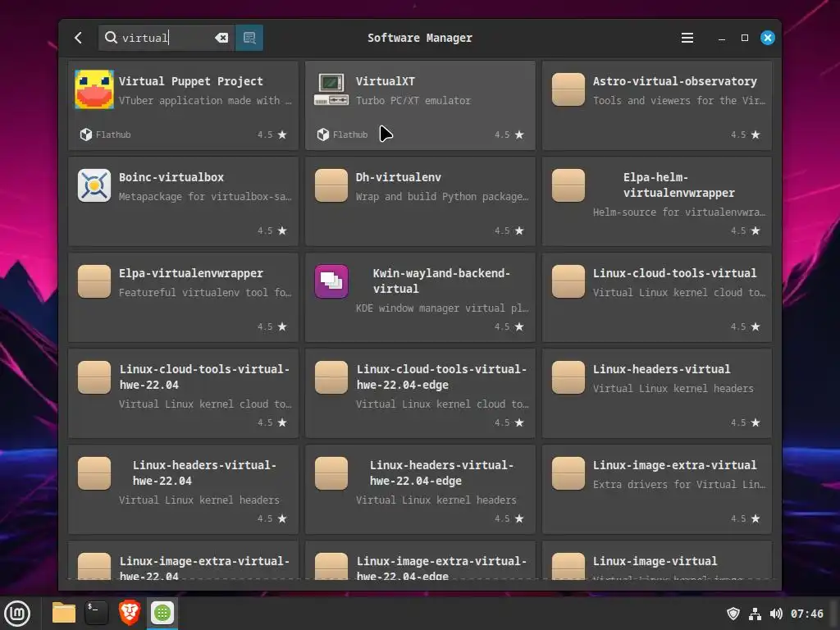Click the Dh-virtualenv package icon
840x630 pixels.
click(331, 185)
